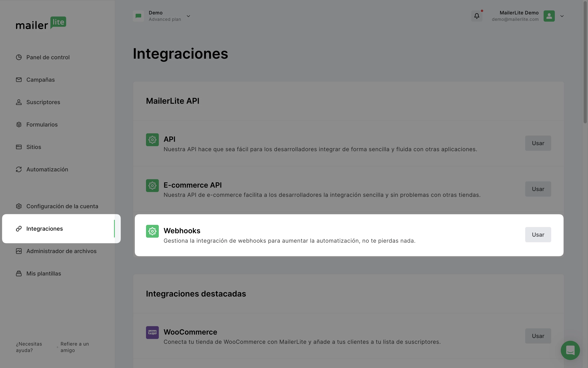Click the Administrador de archivos image icon
Viewport: 588px width, 368px height.
coord(19,251)
